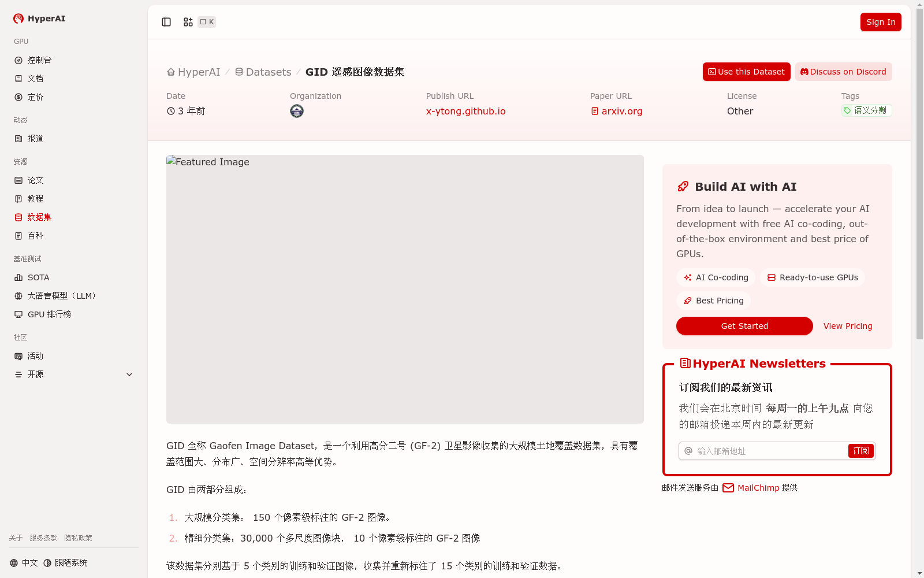Click the Sign In button

881,22
